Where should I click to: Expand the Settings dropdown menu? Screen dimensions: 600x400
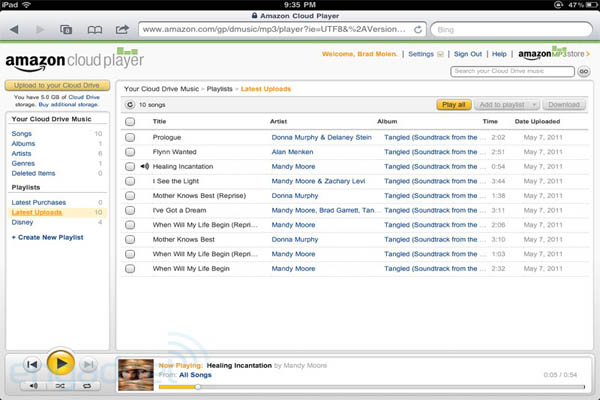[x=426, y=54]
